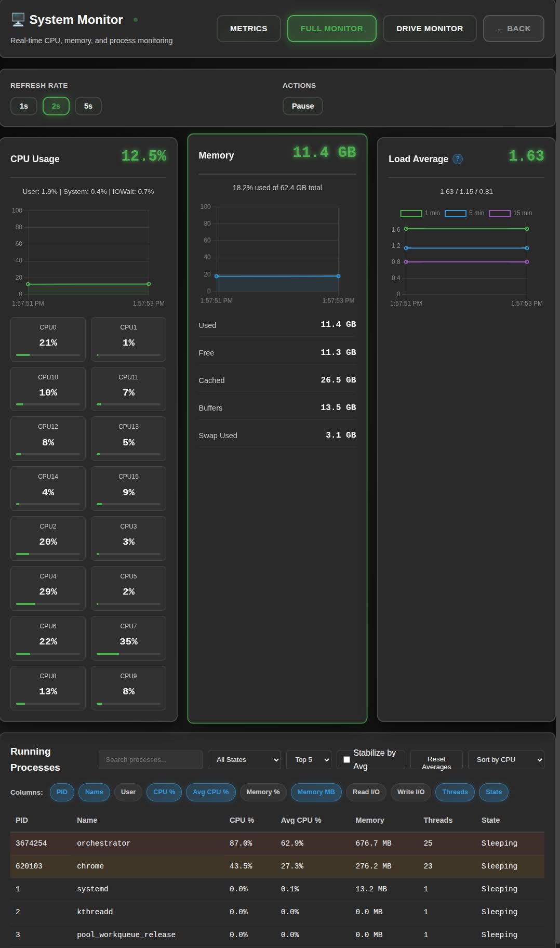Toggle the Name column chip
This screenshot has height=948, width=560.
click(x=94, y=792)
